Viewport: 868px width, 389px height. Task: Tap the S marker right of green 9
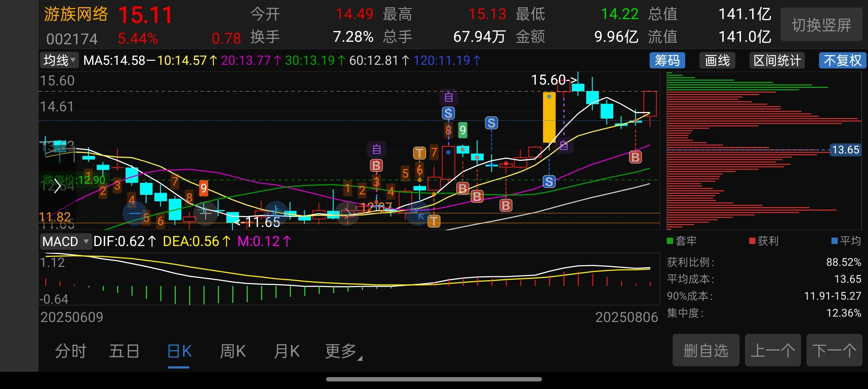pos(491,123)
